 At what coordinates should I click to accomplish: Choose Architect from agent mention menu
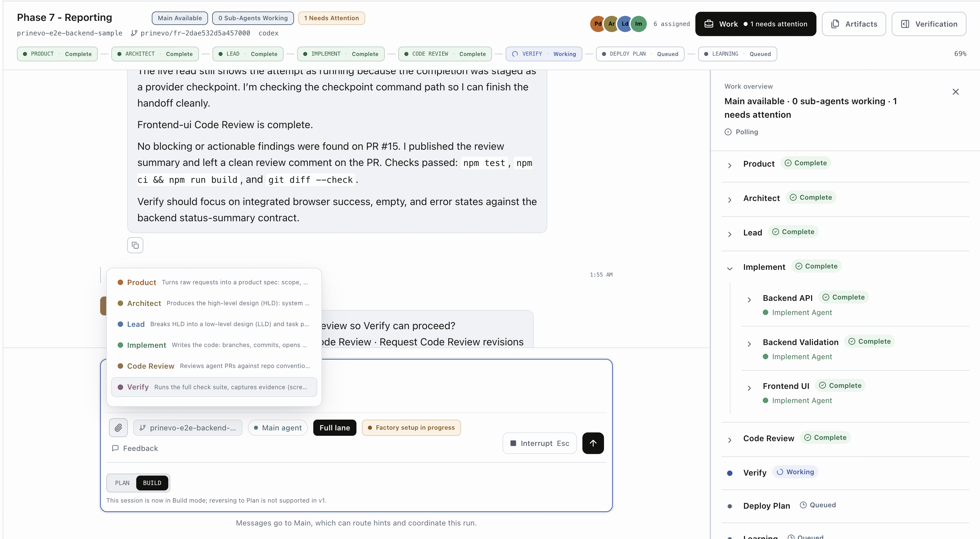(x=214, y=303)
